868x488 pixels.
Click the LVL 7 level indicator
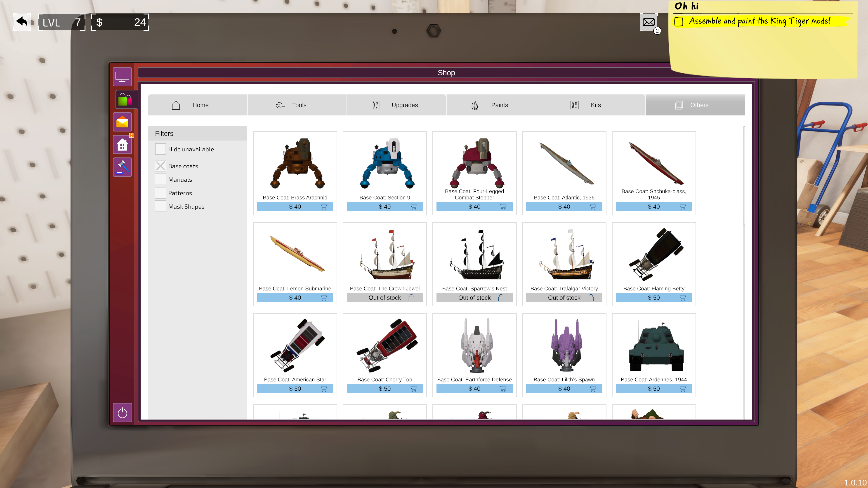(x=61, y=22)
